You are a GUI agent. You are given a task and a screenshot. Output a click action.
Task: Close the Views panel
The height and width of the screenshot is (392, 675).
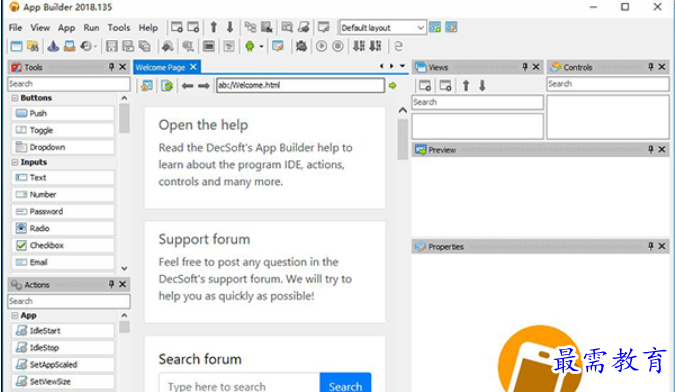pos(536,67)
